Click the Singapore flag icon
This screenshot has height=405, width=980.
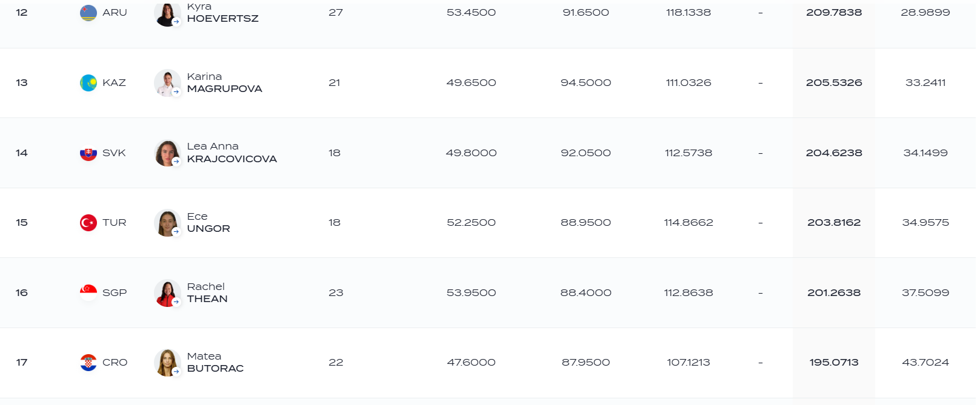coord(88,293)
